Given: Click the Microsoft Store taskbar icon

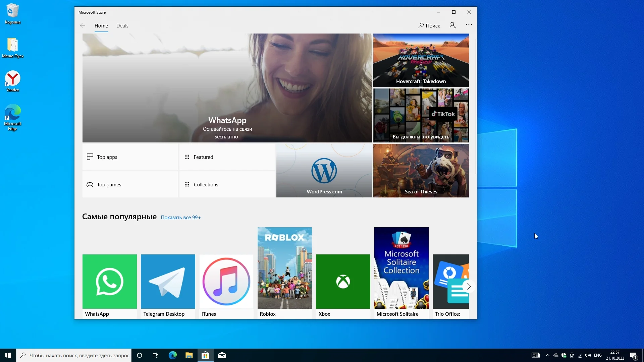Looking at the screenshot, I should point(205,355).
